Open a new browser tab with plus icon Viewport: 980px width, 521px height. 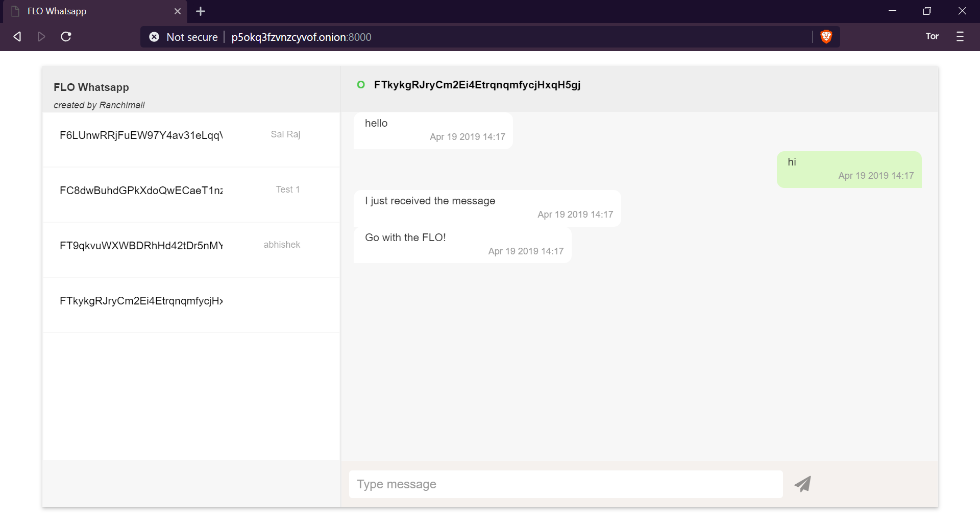pyautogui.click(x=200, y=11)
